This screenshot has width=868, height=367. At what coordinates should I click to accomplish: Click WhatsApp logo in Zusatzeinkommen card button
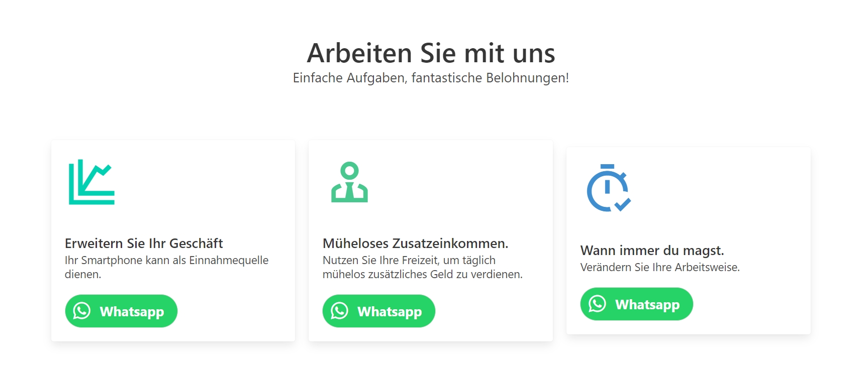click(x=339, y=311)
